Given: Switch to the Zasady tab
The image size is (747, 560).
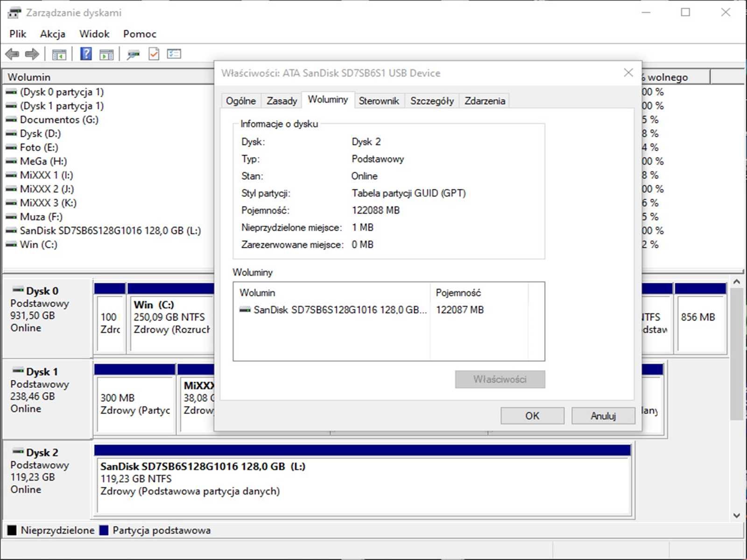Looking at the screenshot, I should tap(282, 101).
